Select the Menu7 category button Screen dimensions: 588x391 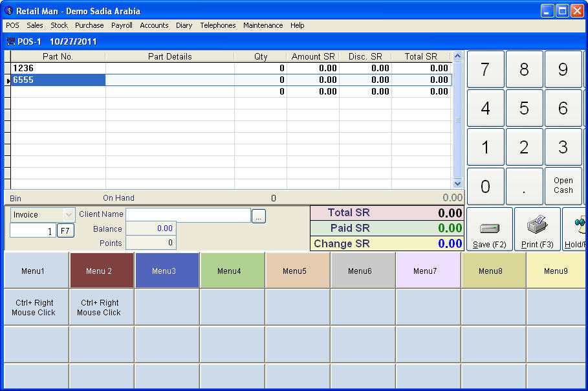click(427, 269)
